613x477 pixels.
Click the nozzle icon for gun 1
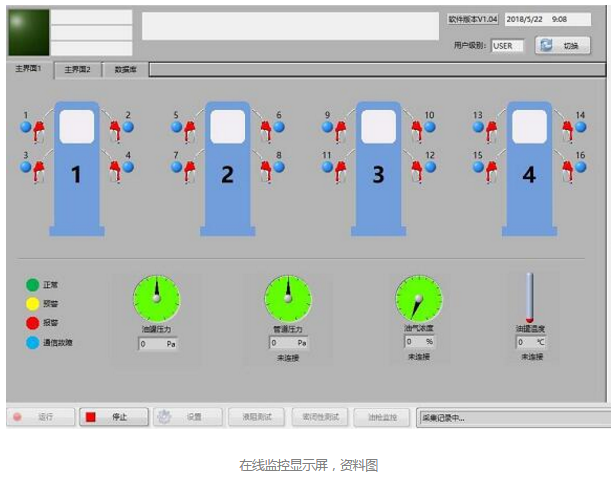click(x=40, y=128)
